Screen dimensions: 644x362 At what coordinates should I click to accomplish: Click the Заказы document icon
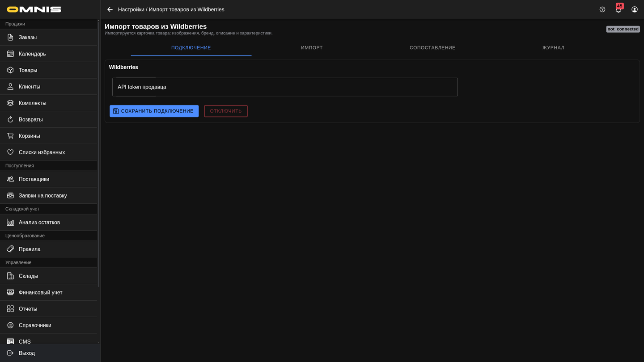pyautogui.click(x=10, y=38)
